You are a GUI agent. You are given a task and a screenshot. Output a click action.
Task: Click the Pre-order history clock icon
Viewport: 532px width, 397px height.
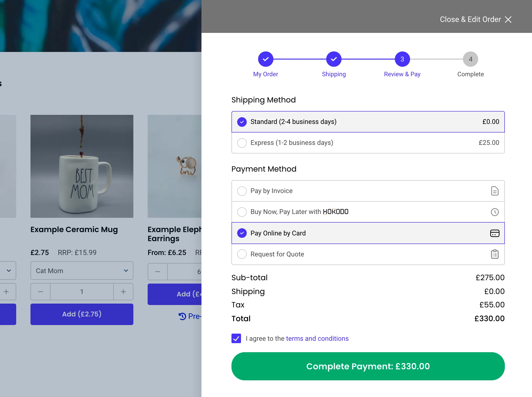pos(182,316)
